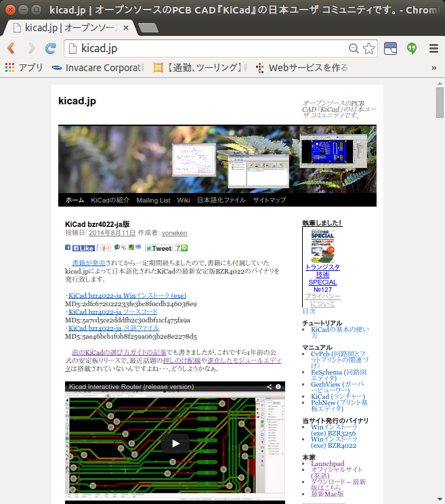
Task: Open the Invacare Corporation bookmark
Action: click(98, 68)
